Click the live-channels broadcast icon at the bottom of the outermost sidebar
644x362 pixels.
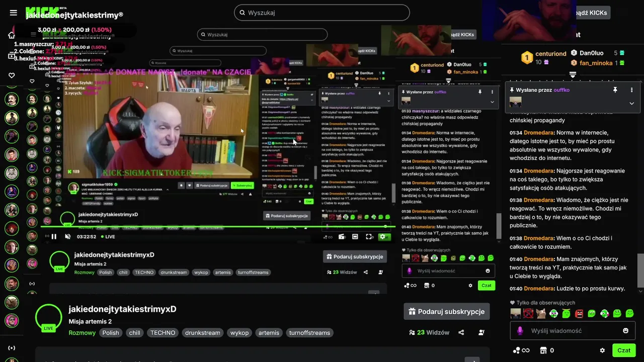pos(12,348)
